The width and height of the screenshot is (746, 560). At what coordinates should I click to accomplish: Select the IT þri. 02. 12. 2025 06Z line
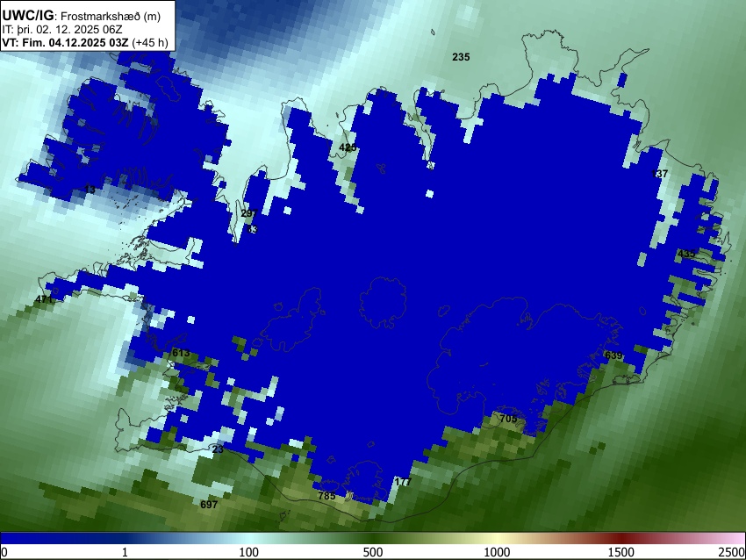point(62,30)
